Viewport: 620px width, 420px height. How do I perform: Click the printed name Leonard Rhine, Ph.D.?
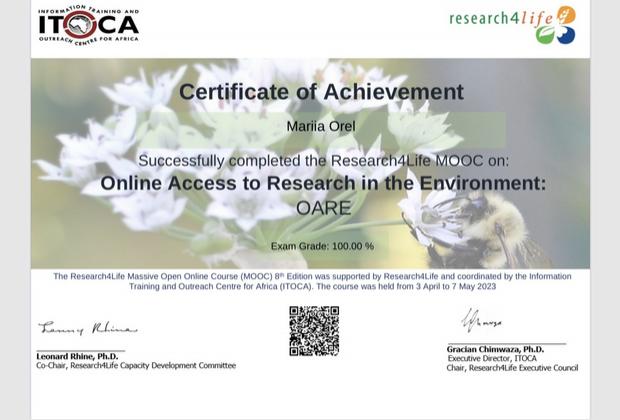click(x=77, y=356)
